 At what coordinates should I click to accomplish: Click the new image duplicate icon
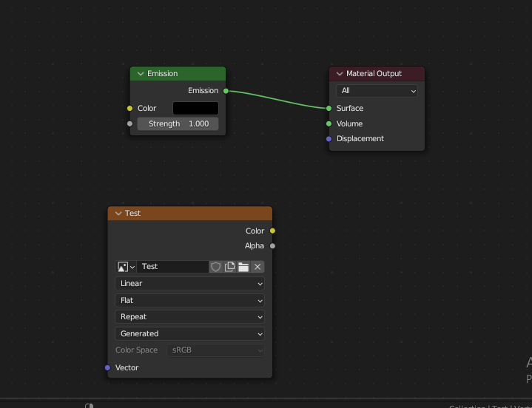click(x=229, y=267)
